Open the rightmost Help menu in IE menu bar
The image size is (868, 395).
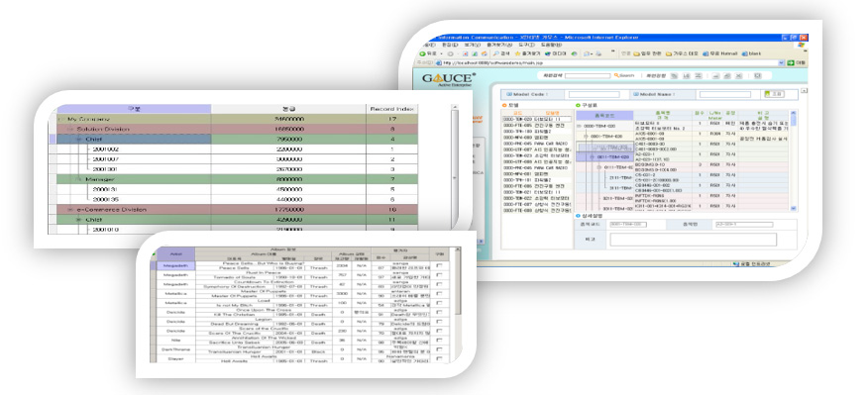(x=551, y=45)
